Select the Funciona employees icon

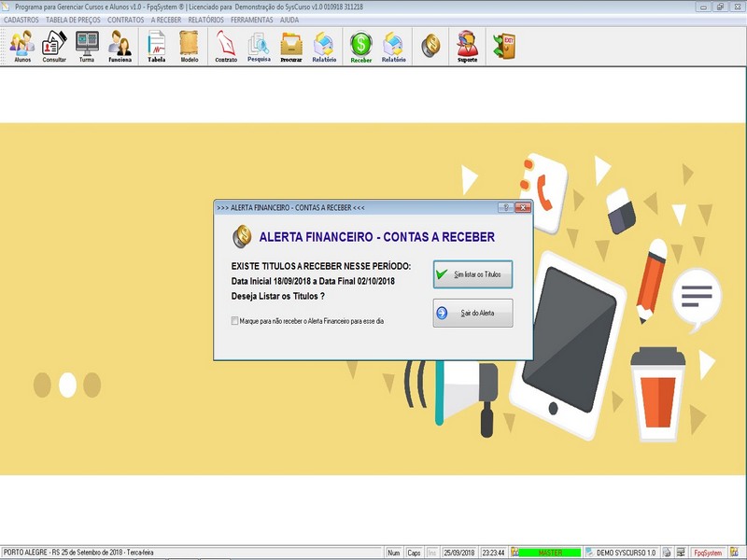point(120,46)
